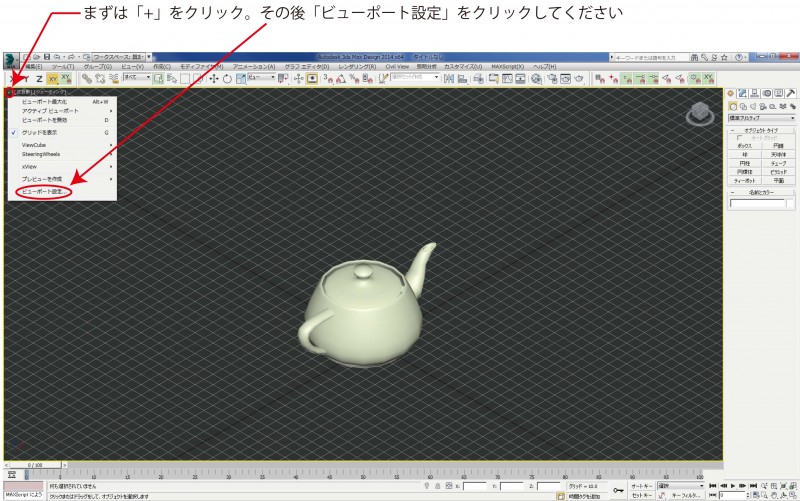Click the ボックス primitive button

point(745,145)
